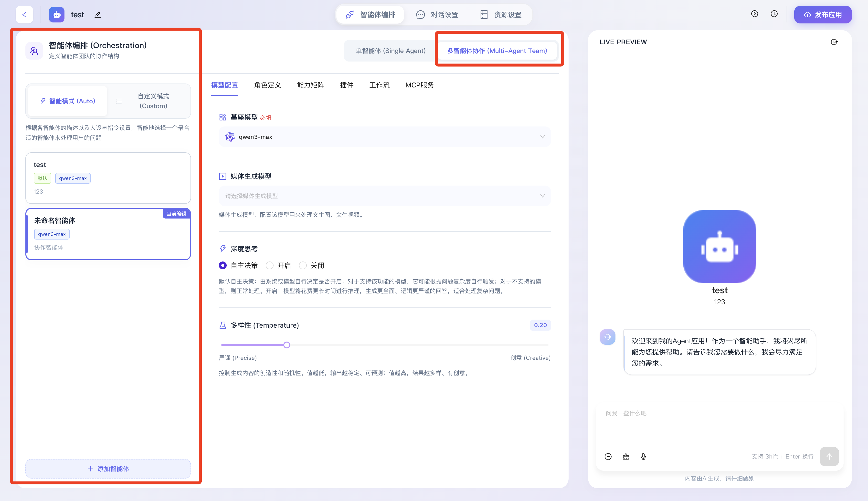Open the 媒体生成模型 dropdown
The image size is (868, 501).
click(x=384, y=196)
